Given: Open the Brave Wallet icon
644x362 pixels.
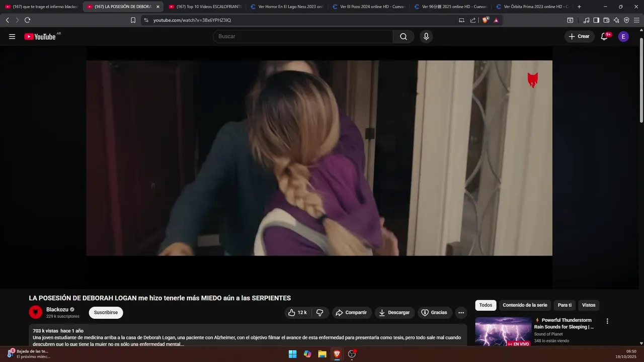Looking at the screenshot, I should pyautogui.click(x=606, y=20).
